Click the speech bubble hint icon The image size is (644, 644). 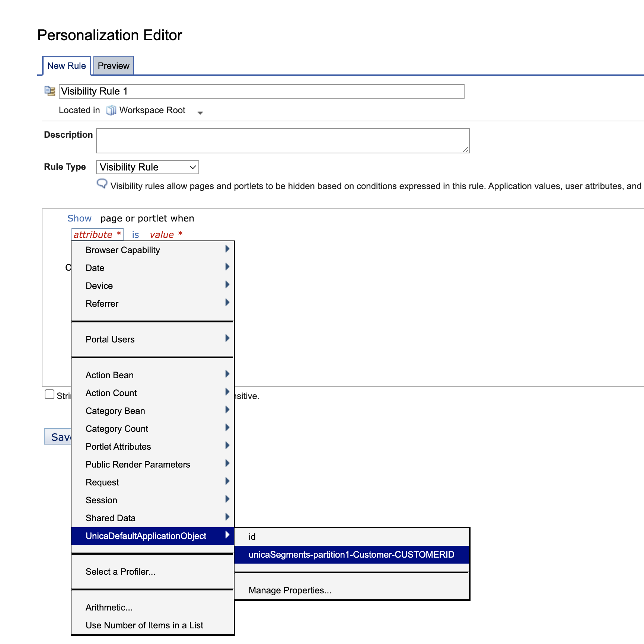pyautogui.click(x=102, y=185)
